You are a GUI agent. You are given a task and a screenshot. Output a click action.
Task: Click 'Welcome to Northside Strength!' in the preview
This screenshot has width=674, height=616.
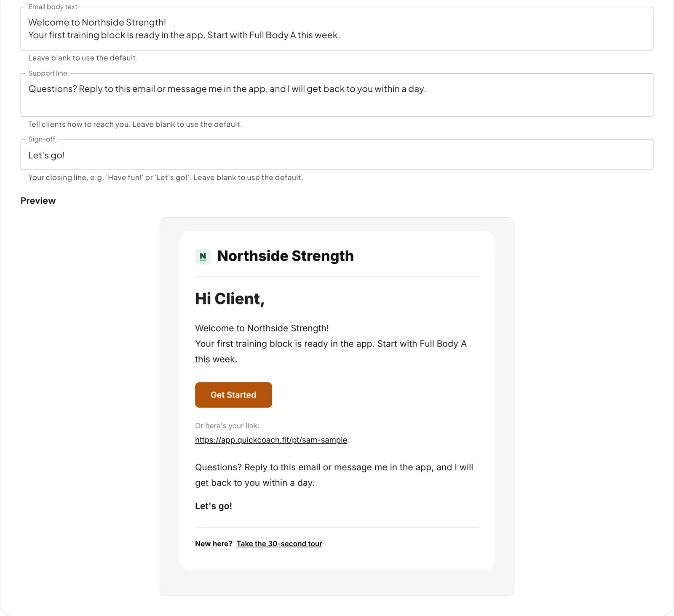(x=262, y=328)
